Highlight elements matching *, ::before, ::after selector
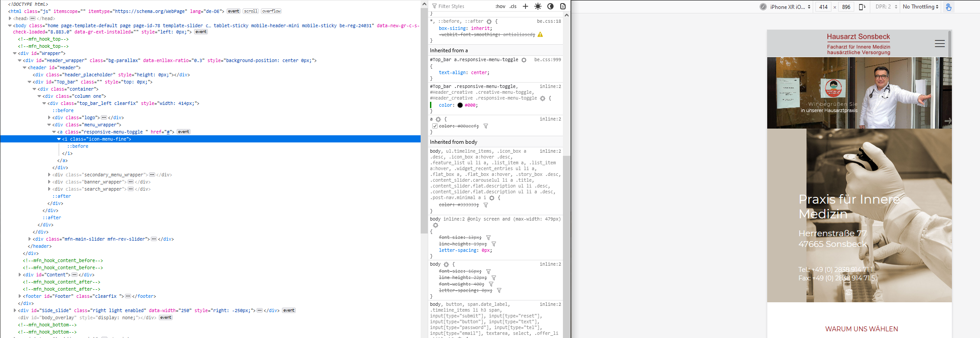Image resolution: width=980 pixels, height=338 pixels. click(489, 21)
